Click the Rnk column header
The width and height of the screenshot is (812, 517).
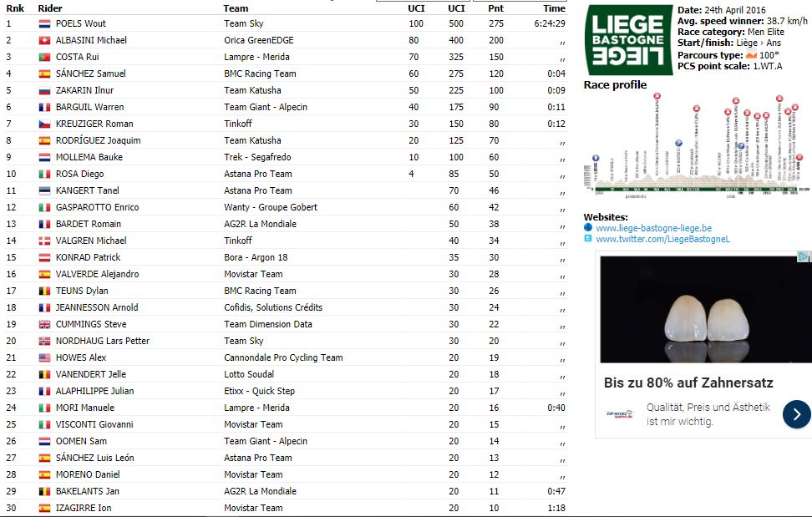pos(15,8)
